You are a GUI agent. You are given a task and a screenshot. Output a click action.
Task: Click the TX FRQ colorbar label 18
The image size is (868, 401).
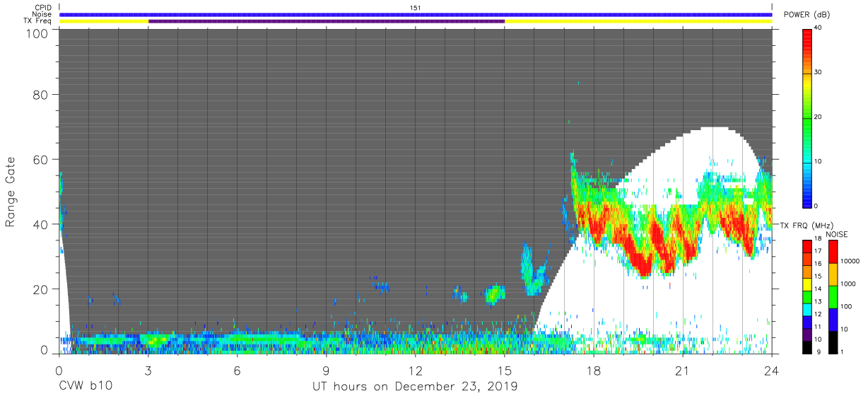point(818,240)
